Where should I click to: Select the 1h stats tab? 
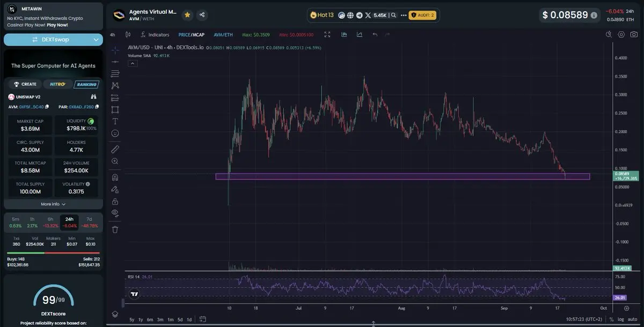[32, 222]
